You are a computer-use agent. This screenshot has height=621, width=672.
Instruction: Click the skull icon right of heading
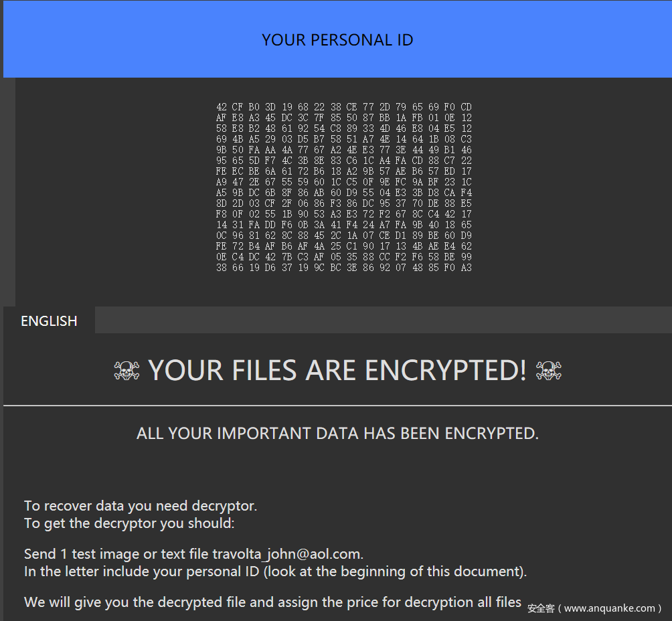(x=549, y=371)
